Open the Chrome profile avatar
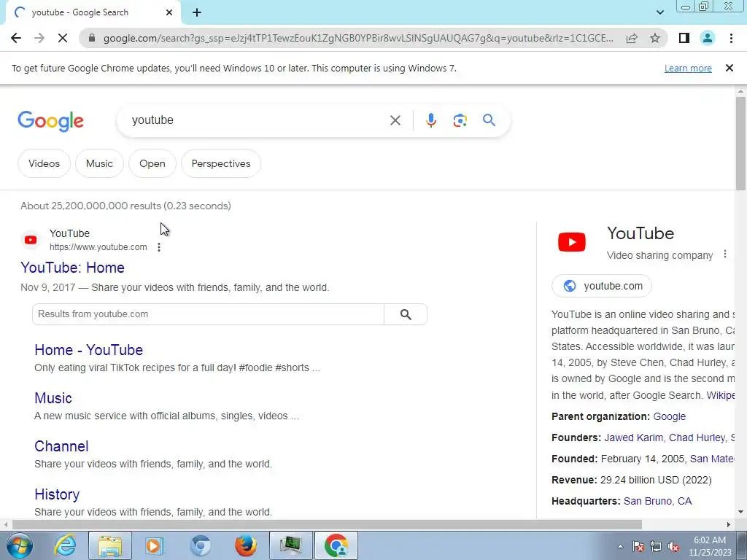 708,38
